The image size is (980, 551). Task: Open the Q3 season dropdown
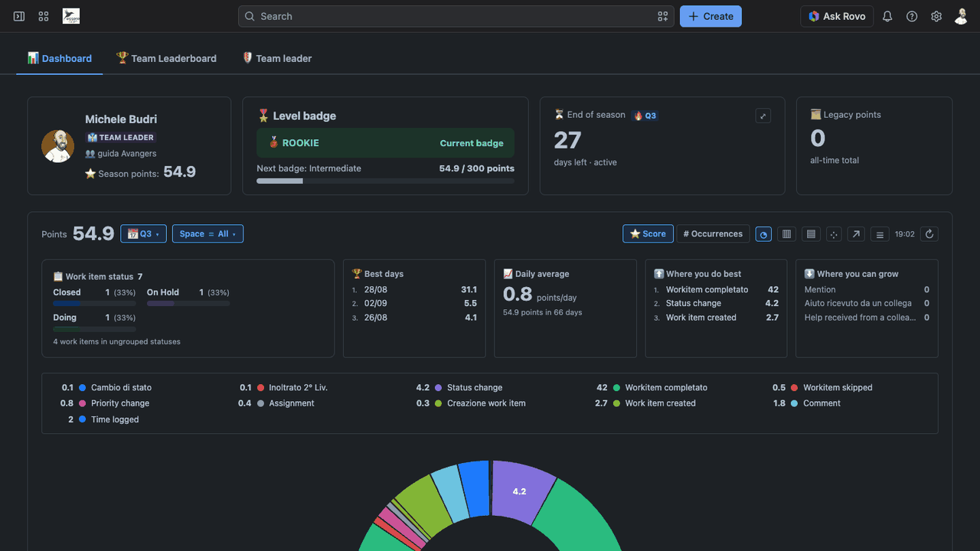pos(143,234)
